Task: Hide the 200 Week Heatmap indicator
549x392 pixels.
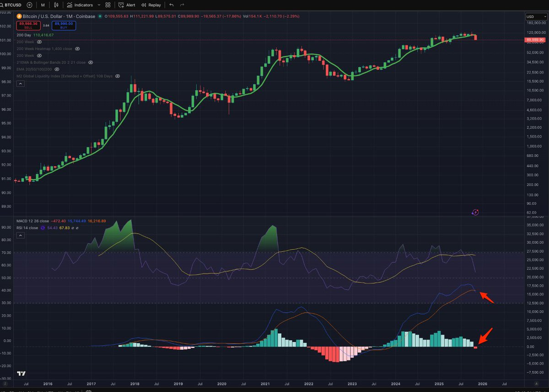Action: tap(77, 48)
